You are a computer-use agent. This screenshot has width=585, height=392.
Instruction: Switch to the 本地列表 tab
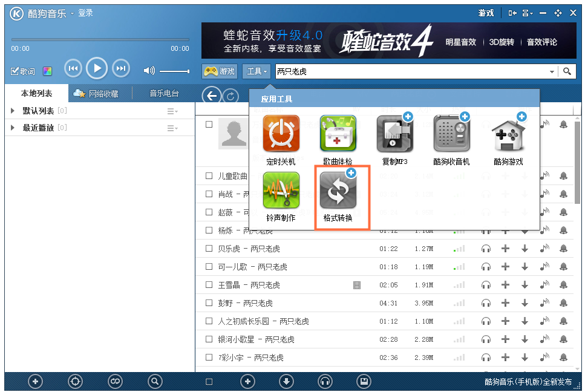click(36, 93)
